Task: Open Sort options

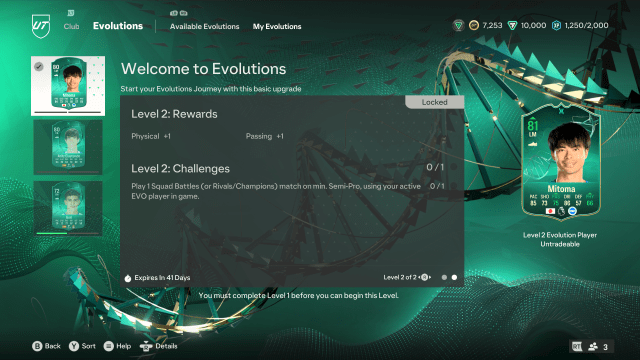Action: pyautogui.click(x=89, y=346)
